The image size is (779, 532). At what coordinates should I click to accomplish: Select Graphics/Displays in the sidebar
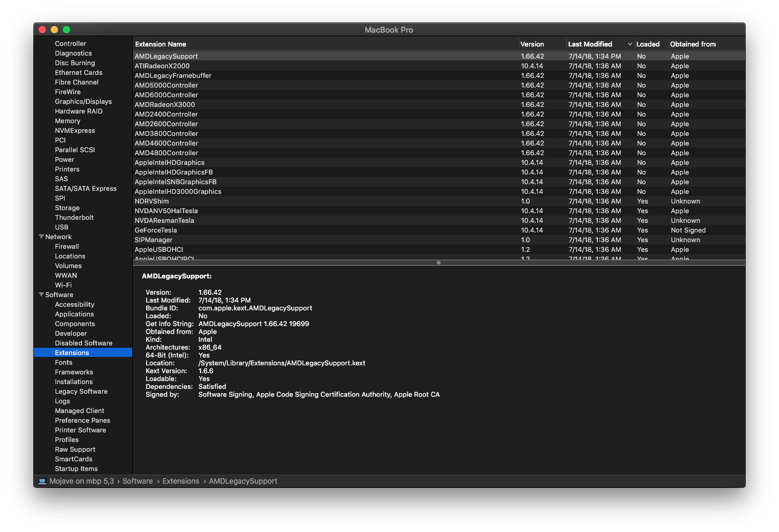tap(83, 101)
